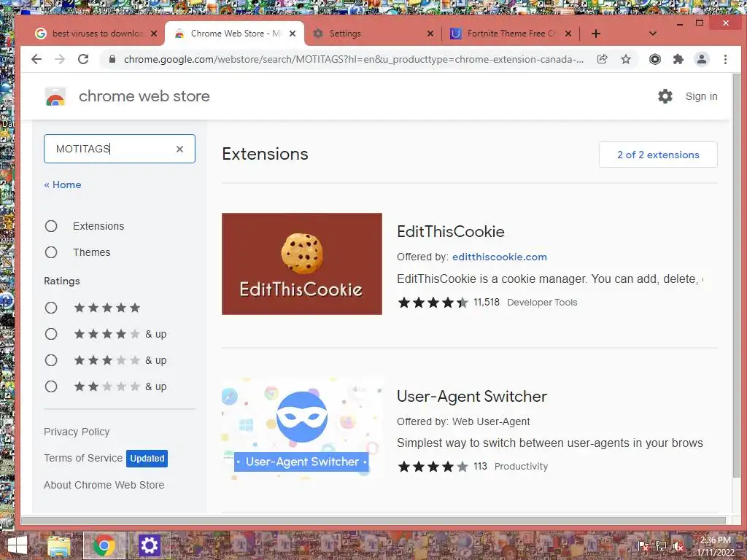This screenshot has width=747, height=560.
Task: Click the Action Center flag tray icon
Action: tap(643, 546)
